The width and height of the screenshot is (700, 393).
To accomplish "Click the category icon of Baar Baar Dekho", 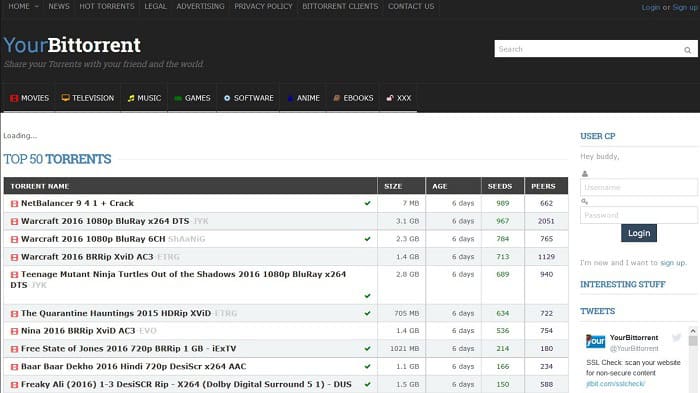I will click(x=14, y=367).
